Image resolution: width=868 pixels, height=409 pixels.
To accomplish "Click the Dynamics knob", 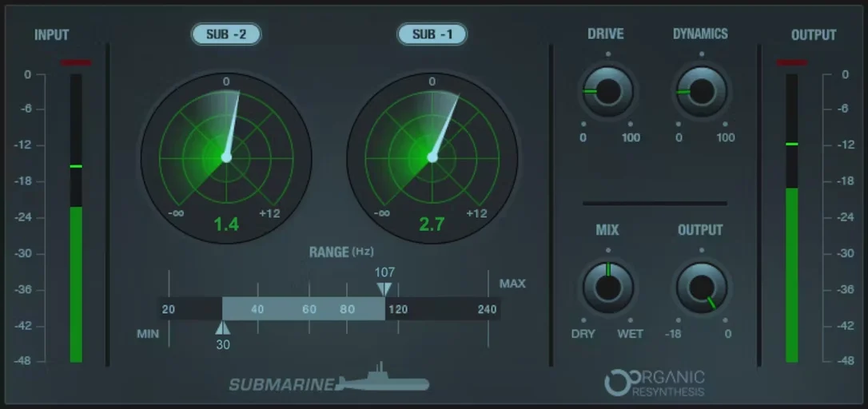I will pos(702,91).
